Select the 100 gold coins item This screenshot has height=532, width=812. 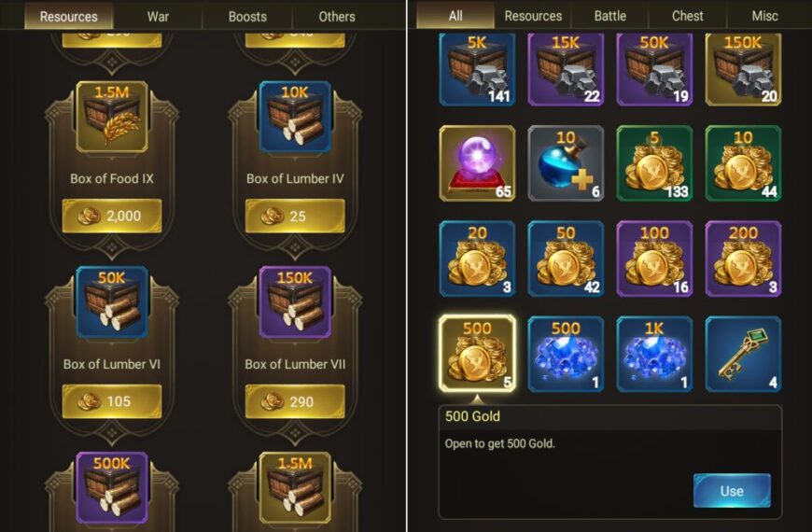(654, 259)
